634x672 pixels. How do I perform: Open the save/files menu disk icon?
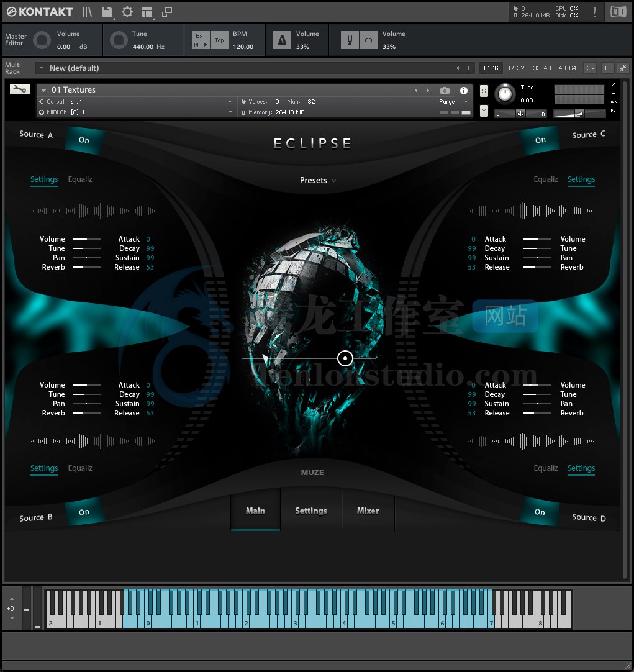[107, 12]
